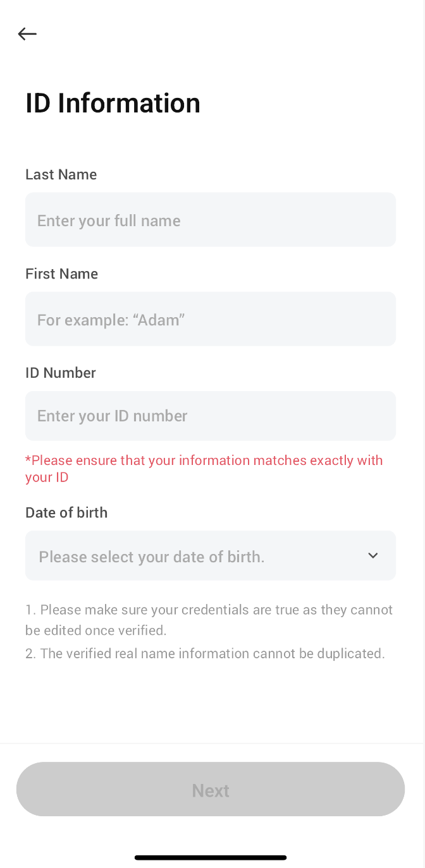Tap the 'Please select your date of birth.' text
This screenshot has height=868, width=425.
(152, 557)
